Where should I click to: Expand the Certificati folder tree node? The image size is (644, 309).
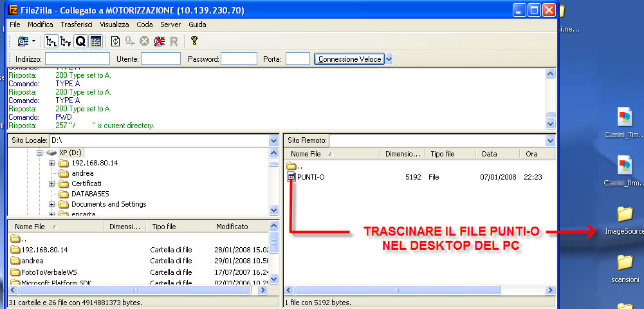(52, 184)
